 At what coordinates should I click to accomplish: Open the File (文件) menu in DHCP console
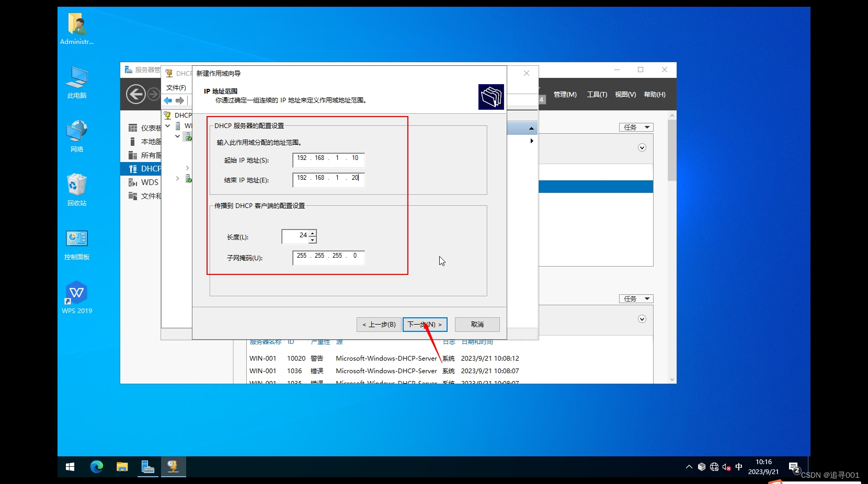[x=176, y=88]
